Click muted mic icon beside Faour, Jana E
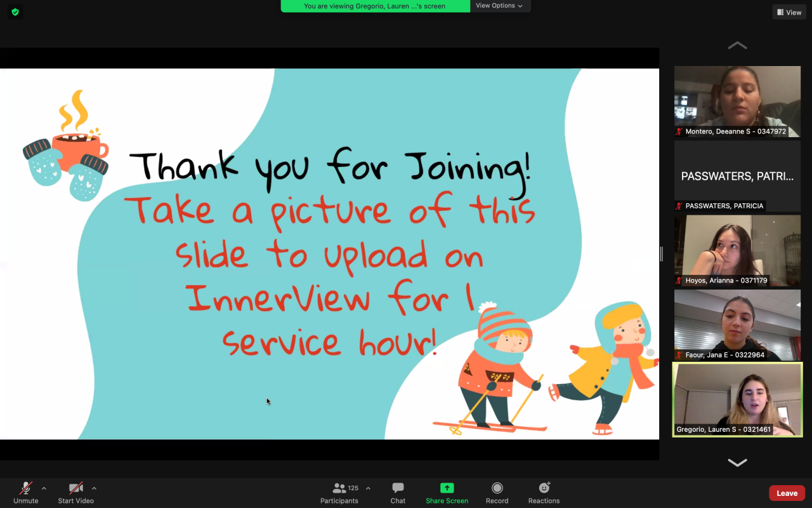 pos(679,354)
